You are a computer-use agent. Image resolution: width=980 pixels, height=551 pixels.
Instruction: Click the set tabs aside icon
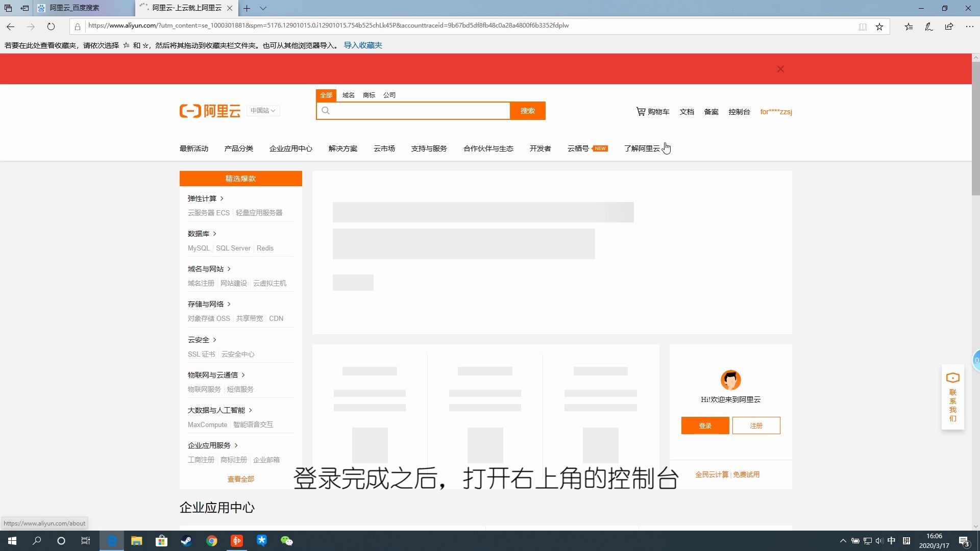pyautogui.click(x=24, y=8)
